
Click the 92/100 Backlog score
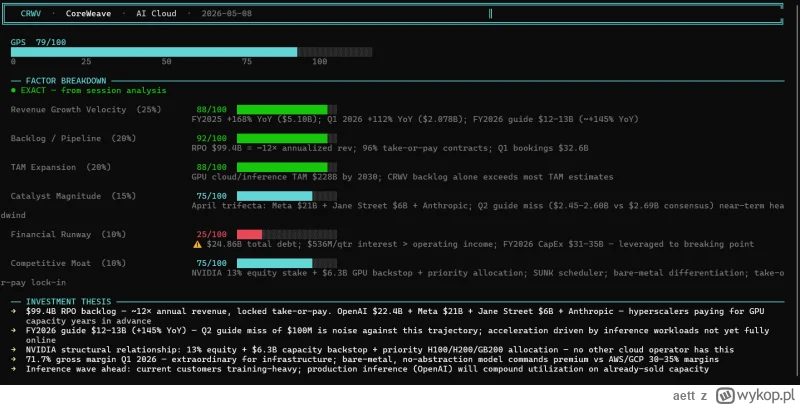211,138
